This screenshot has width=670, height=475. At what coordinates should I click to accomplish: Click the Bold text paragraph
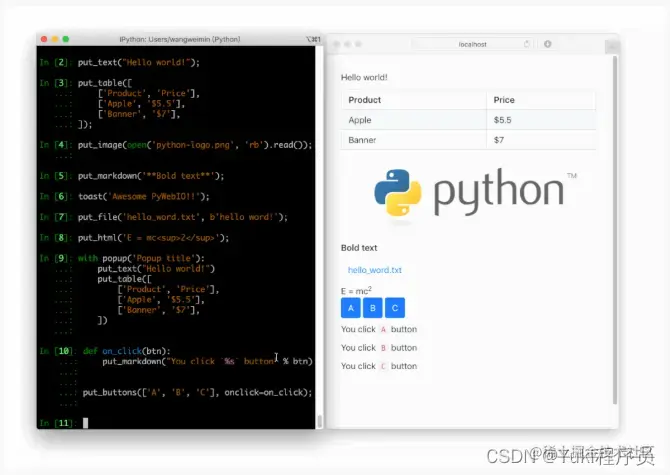(x=359, y=248)
